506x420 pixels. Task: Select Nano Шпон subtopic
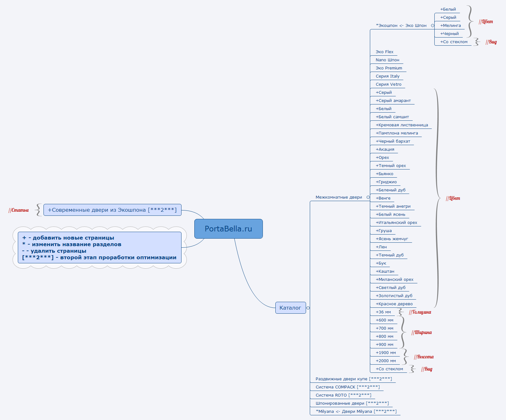(387, 60)
